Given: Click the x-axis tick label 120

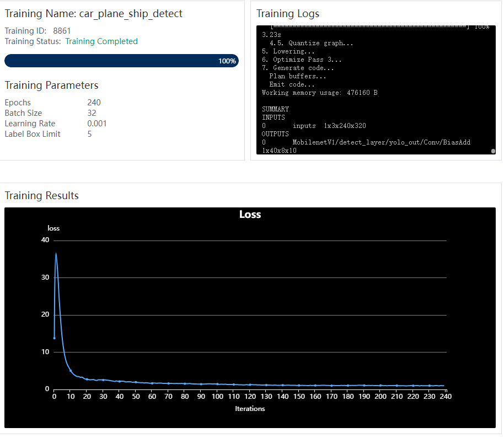Looking at the screenshot, I should pyautogui.click(x=250, y=397).
